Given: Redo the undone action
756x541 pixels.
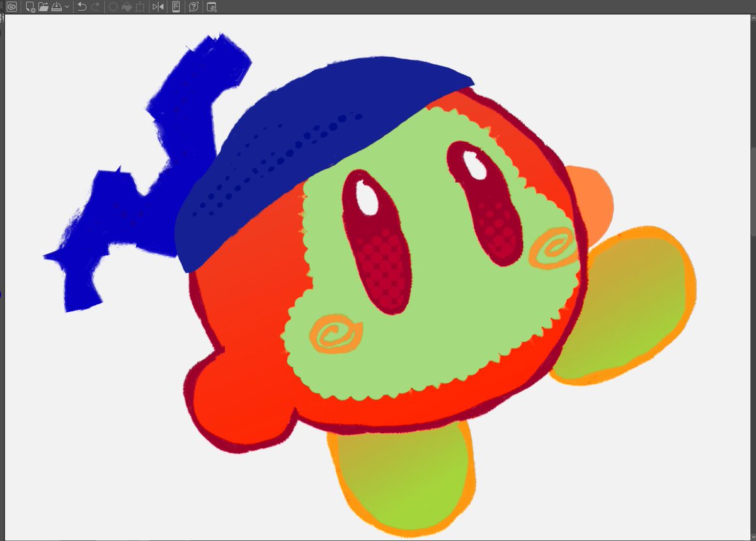Looking at the screenshot, I should [95, 7].
